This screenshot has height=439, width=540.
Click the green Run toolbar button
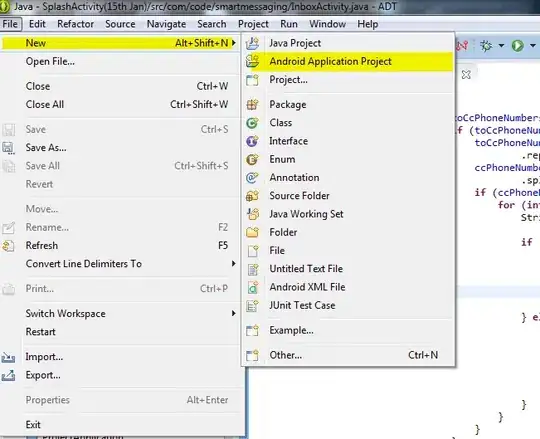pyautogui.click(x=517, y=45)
